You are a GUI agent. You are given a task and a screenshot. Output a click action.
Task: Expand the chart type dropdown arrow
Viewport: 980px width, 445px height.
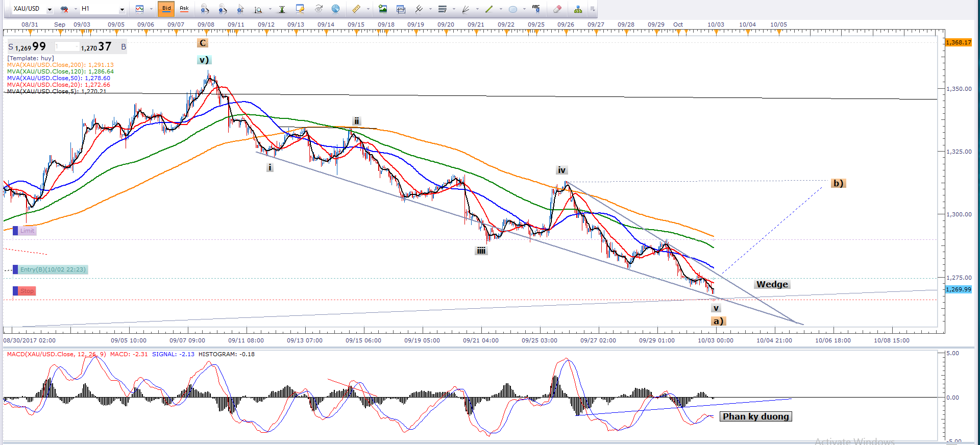[151, 9]
